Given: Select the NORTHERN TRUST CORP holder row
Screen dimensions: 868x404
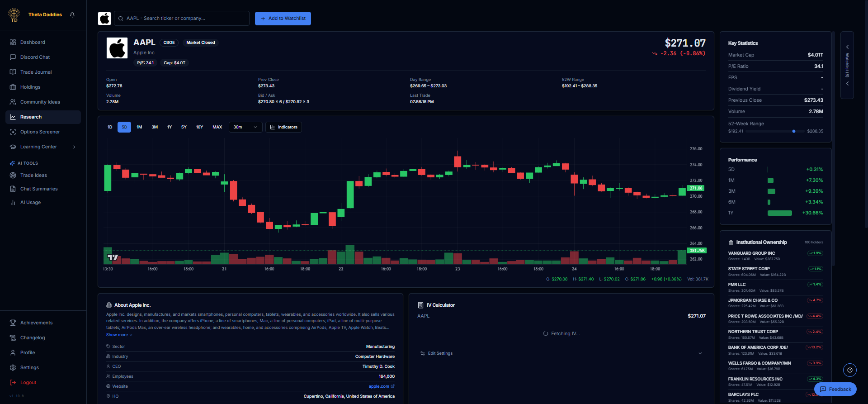Looking at the screenshot, I should coord(775,335).
